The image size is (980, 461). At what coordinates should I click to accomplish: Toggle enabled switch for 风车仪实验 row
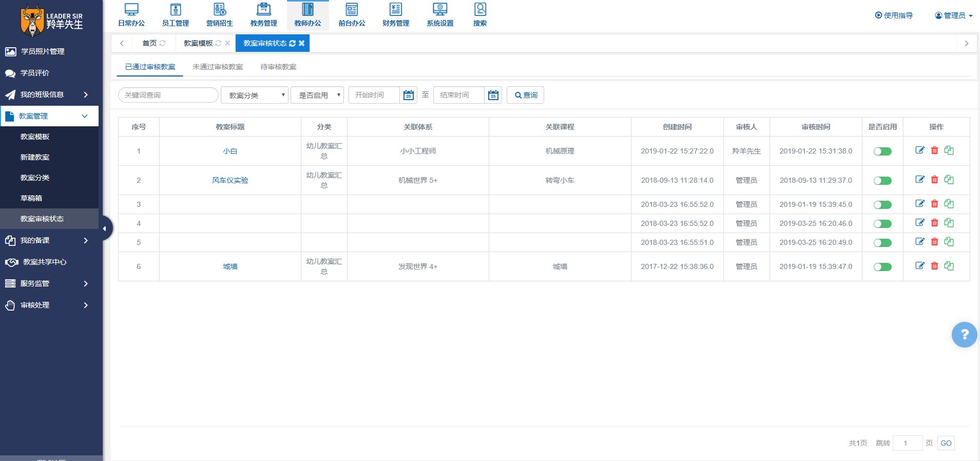point(882,181)
